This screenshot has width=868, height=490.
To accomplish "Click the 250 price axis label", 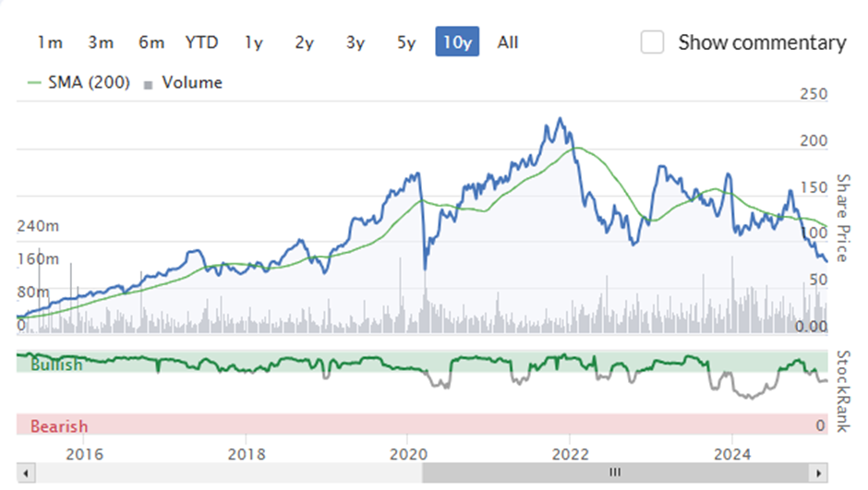I will 814,94.
